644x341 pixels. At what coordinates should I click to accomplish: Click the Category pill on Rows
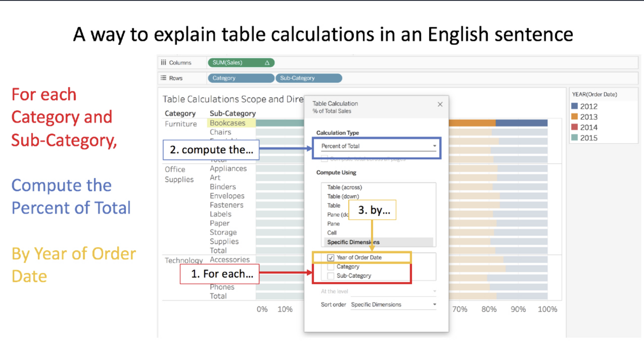pyautogui.click(x=241, y=78)
